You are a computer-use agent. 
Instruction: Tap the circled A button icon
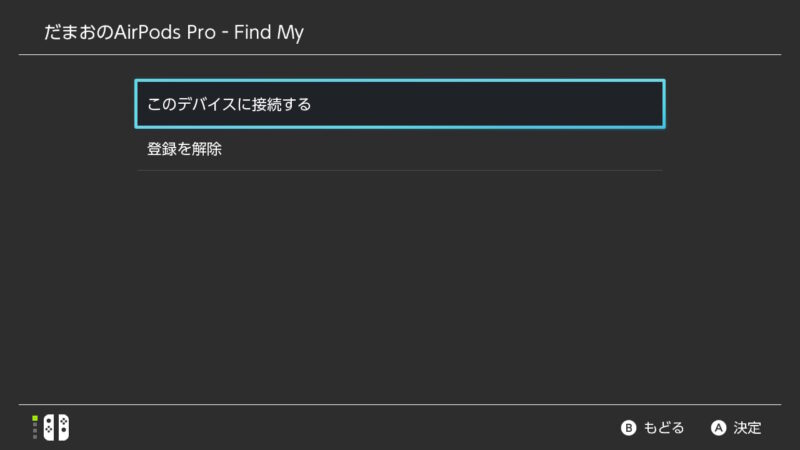(718, 428)
